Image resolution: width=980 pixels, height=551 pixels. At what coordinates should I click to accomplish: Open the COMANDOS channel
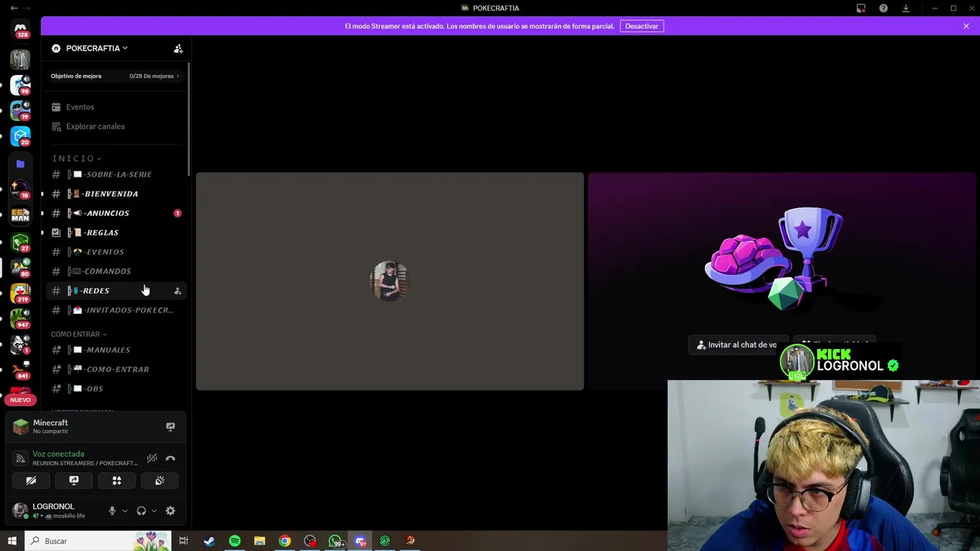116,271
